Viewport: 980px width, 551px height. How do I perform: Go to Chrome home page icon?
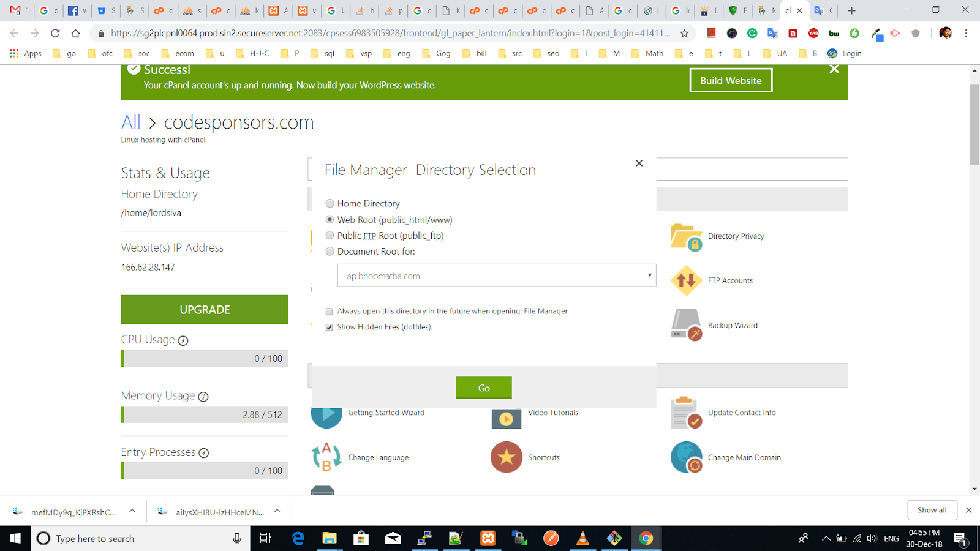75,33
